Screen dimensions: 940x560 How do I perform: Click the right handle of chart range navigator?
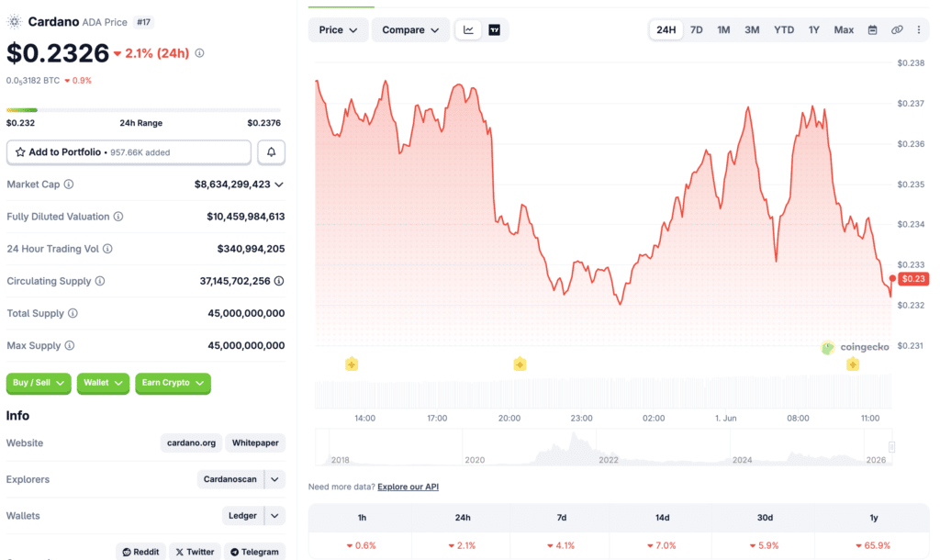891,447
